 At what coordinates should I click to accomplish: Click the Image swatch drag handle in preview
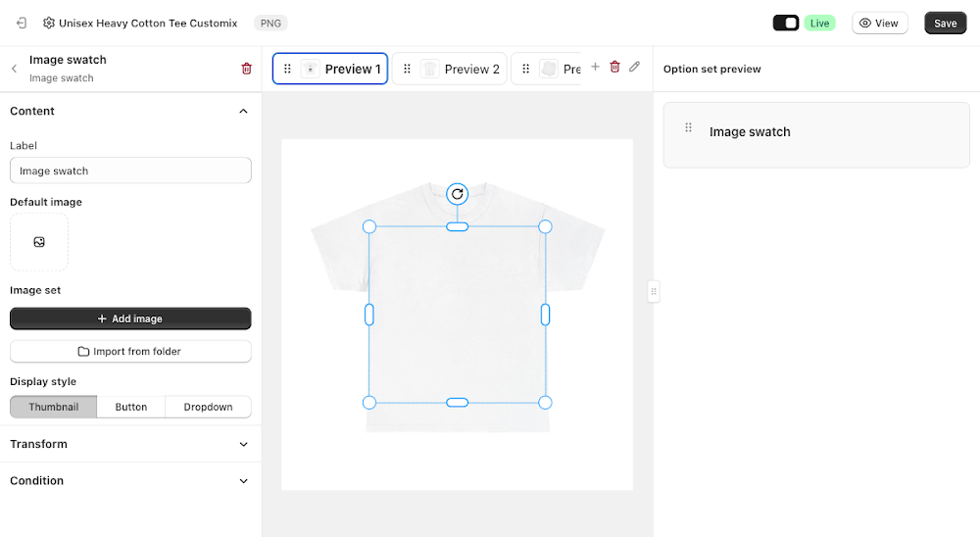tap(688, 127)
